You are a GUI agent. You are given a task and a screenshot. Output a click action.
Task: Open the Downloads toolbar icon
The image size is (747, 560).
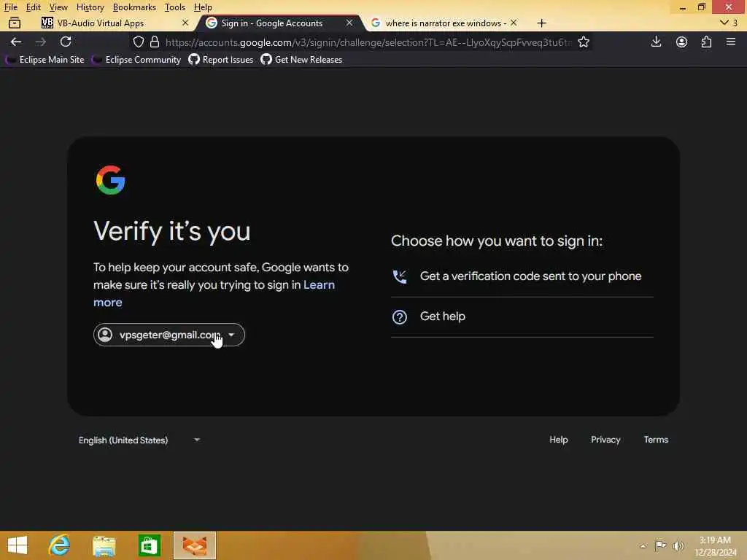tap(656, 42)
